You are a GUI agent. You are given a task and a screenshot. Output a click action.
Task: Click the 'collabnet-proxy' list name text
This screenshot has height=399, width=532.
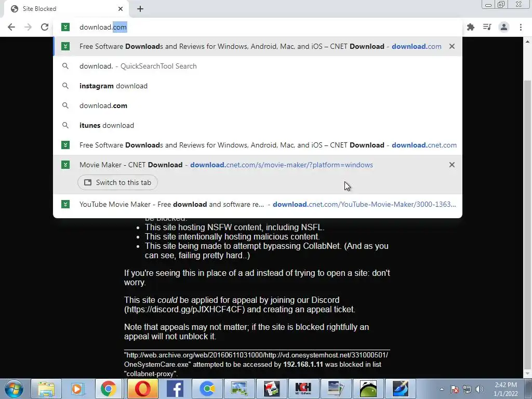(151, 374)
